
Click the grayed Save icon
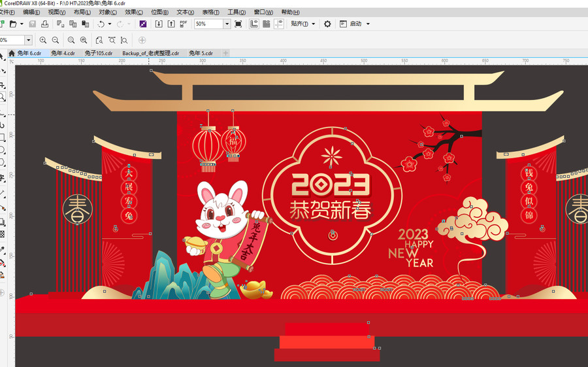click(33, 24)
